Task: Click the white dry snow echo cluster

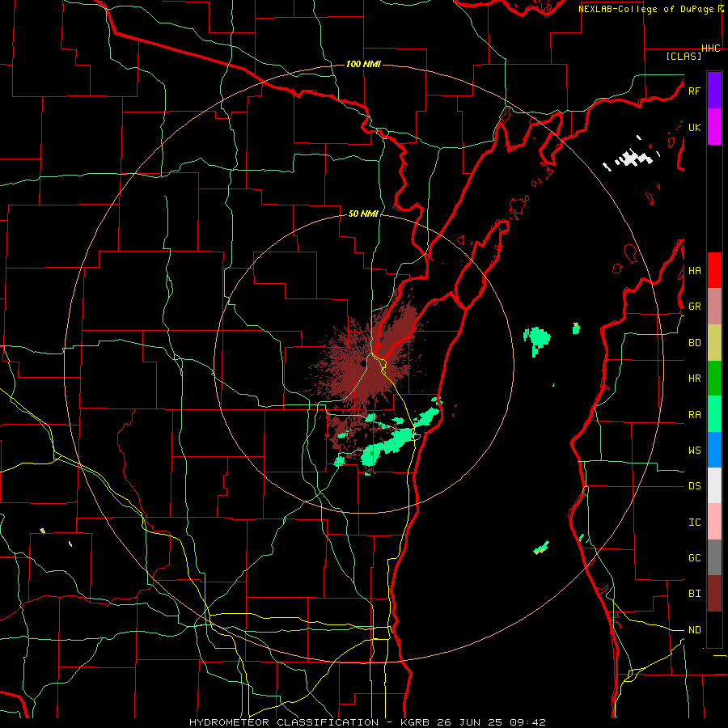Action: pos(632,158)
